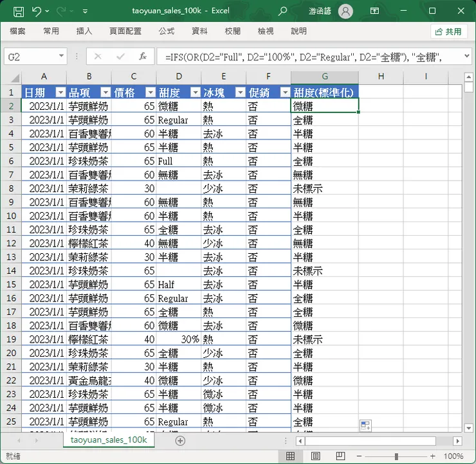
Task: Click the Undo arrow icon
Action: (x=37, y=11)
